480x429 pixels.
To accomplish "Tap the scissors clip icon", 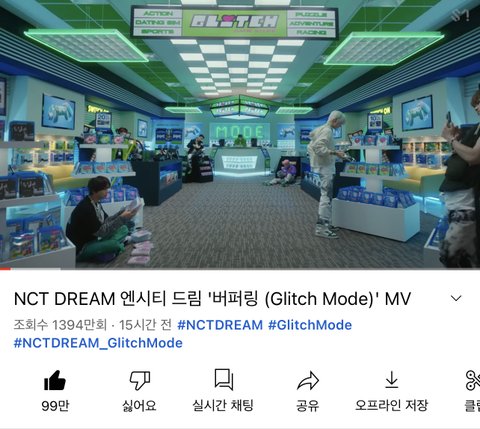I will 473,380.
